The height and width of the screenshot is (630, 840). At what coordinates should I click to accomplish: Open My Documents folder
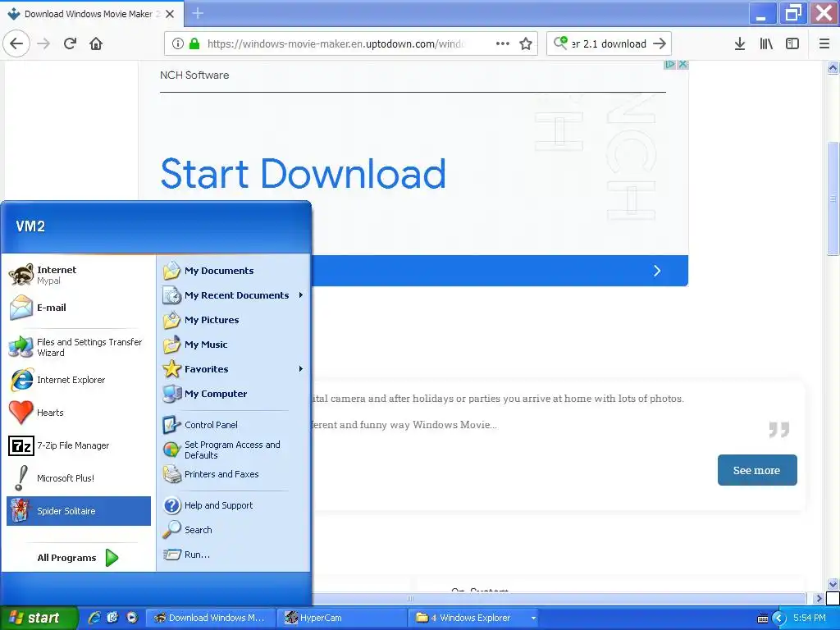(x=234, y=271)
